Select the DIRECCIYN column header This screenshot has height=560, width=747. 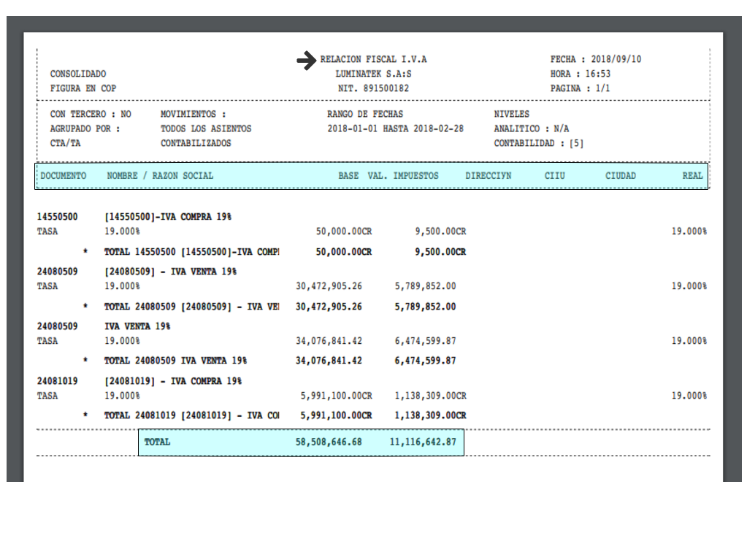tap(488, 176)
